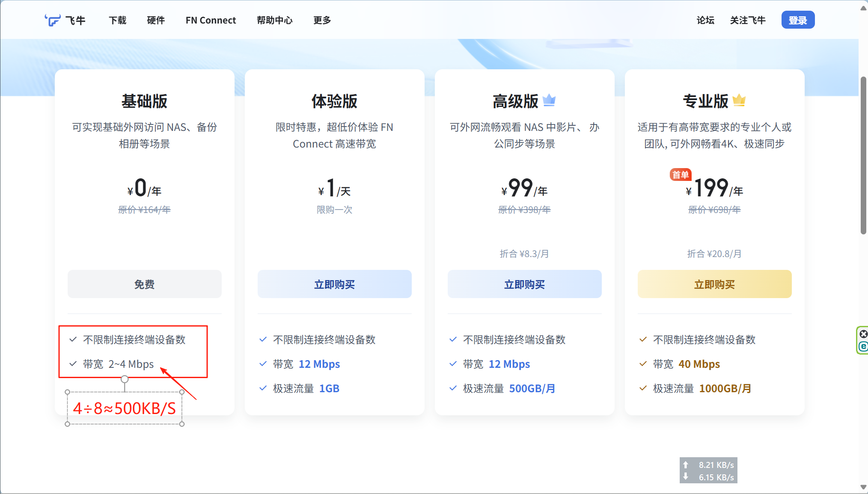
Task: Click the checkmark beside 基础版 不限制连接终端设备数
Action: [73, 340]
